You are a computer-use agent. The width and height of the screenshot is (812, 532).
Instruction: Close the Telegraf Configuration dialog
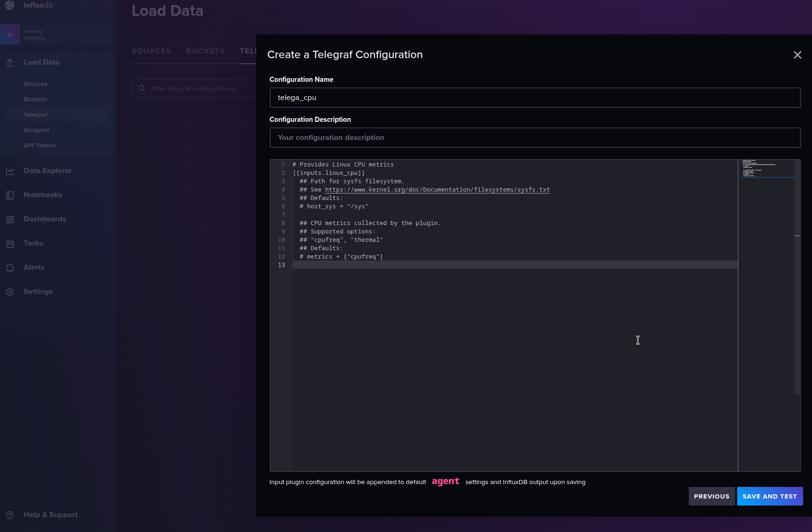tap(797, 55)
